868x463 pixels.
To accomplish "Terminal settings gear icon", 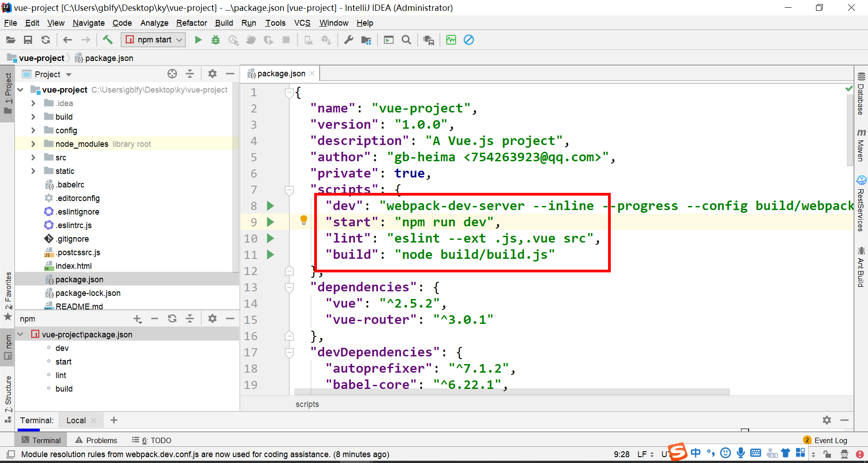I will click(827, 421).
